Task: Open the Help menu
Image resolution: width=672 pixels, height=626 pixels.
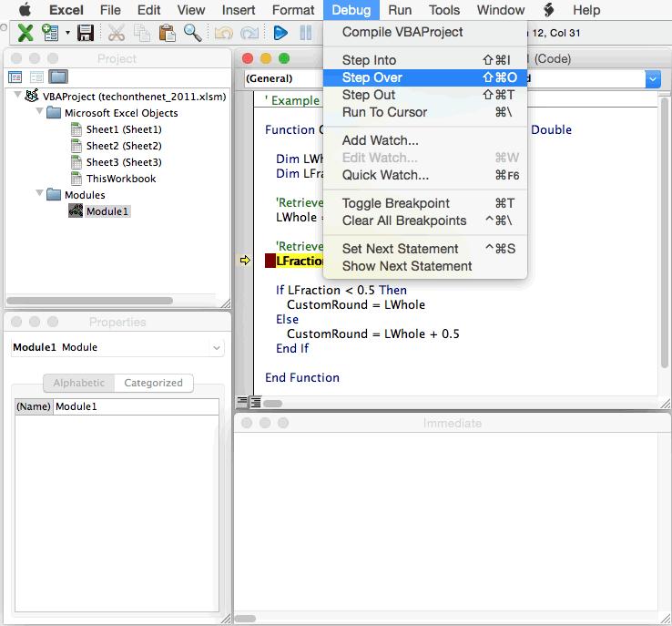Action: [586, 10]
